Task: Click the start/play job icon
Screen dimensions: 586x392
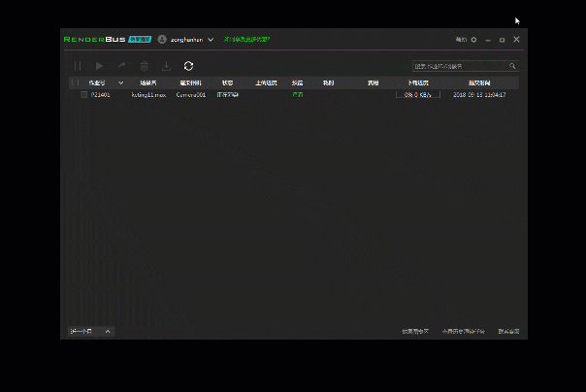Action: click(x=99, y=66)
